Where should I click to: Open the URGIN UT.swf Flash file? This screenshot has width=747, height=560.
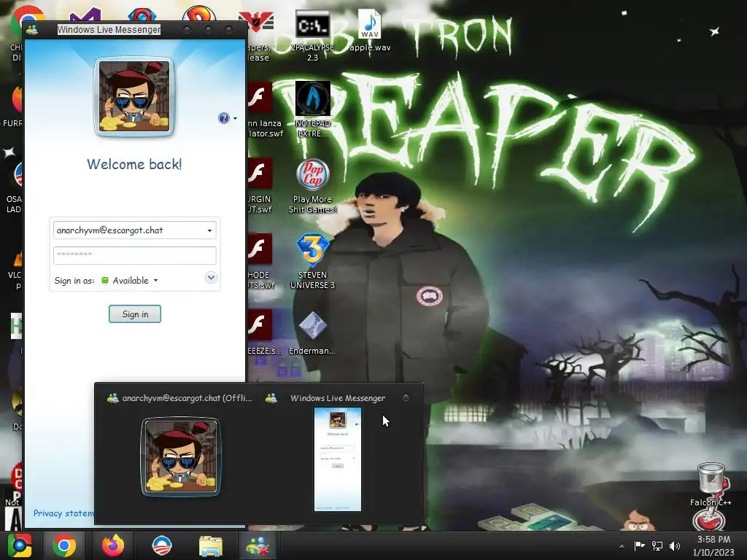(x=260, y=185)
